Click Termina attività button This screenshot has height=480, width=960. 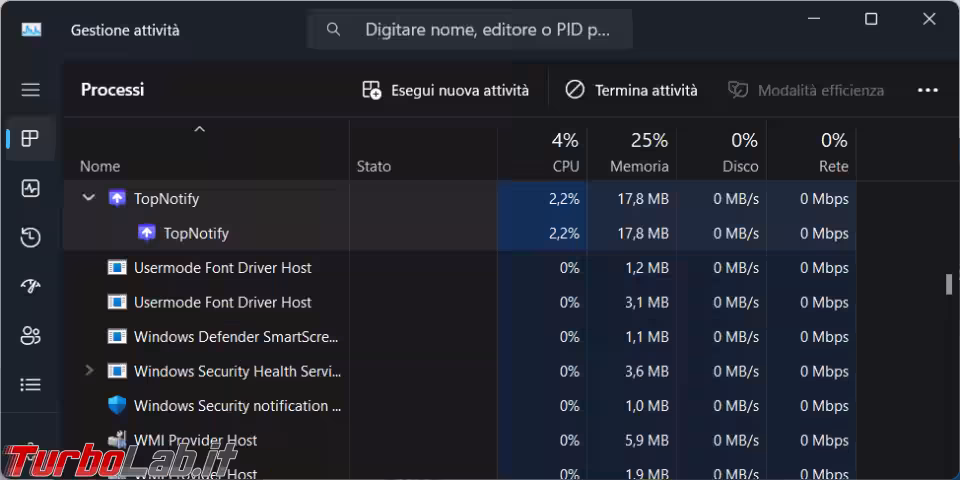[x=632, y=90]
